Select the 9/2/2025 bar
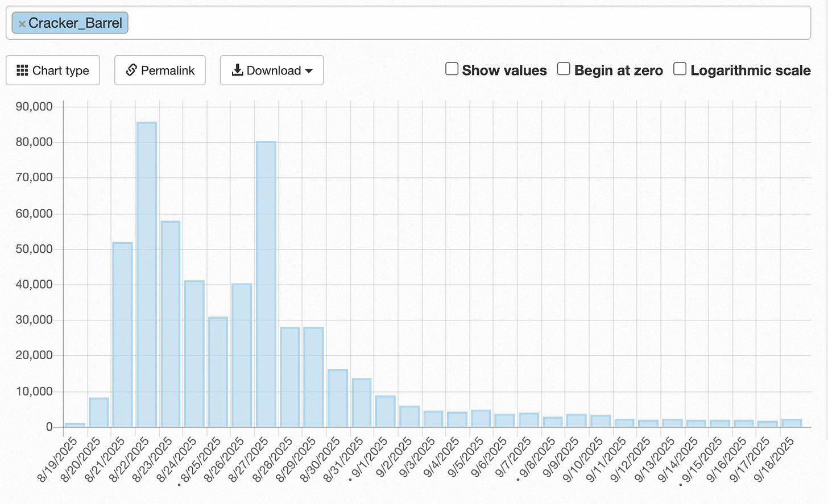This screenshot has height=504, width=828. point(409,416)
